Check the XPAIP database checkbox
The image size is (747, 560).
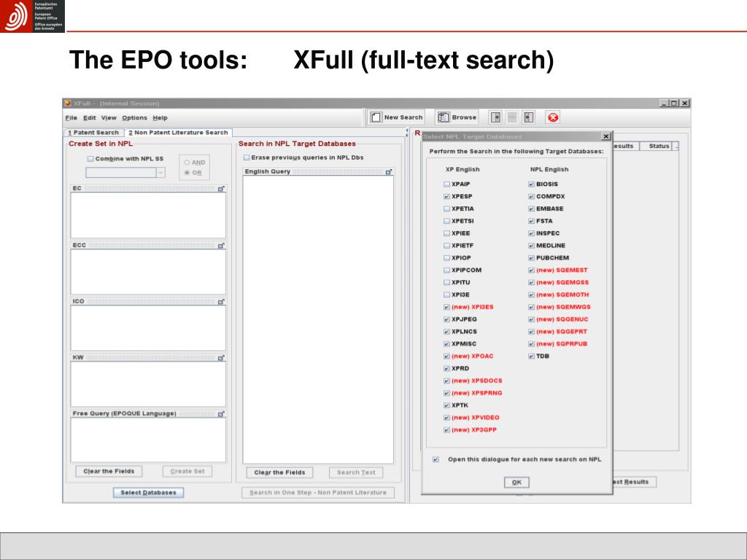(446, 184)
